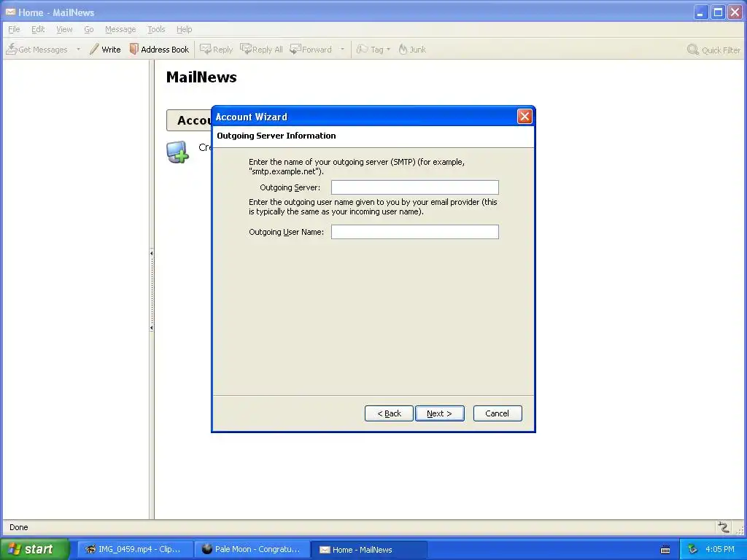Open the Address Book
Screen dimensions: 747x560
(160, 49)
